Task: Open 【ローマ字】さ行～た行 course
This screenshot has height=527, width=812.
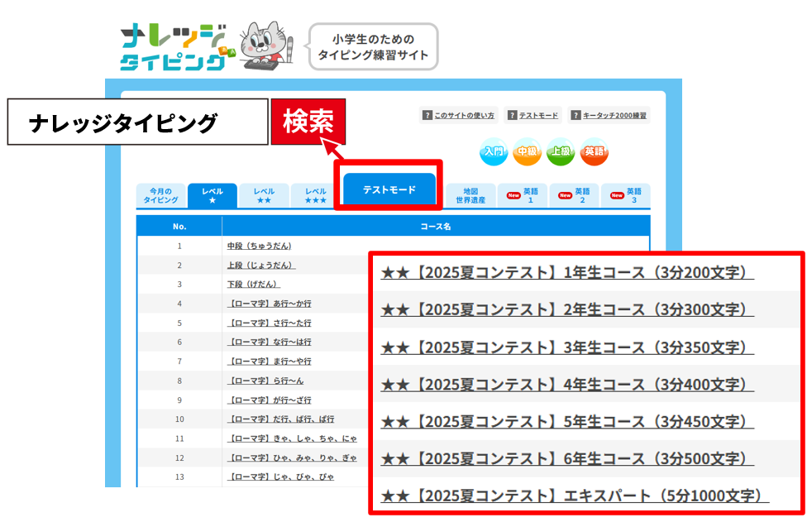Action: pos(270,323)
